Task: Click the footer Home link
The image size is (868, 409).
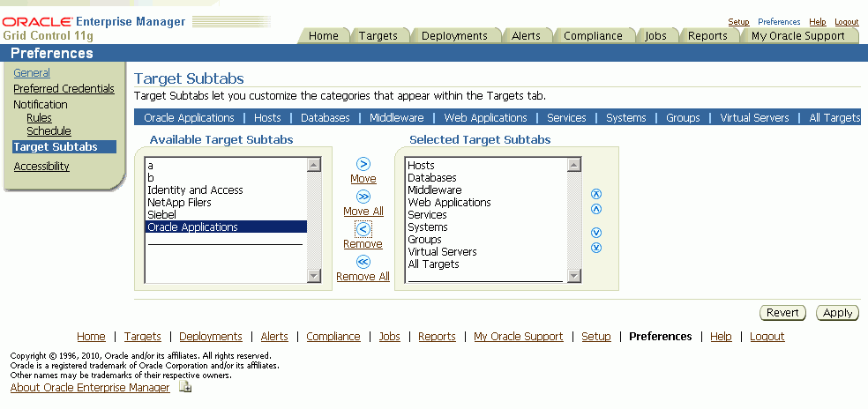Action: (x=91, y=337)
